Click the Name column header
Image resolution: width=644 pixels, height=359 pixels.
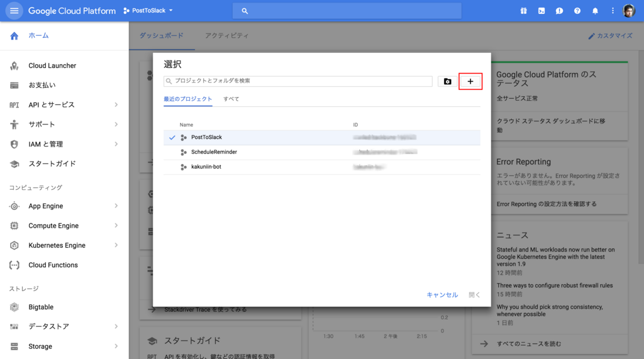click(x=186, y=125)
